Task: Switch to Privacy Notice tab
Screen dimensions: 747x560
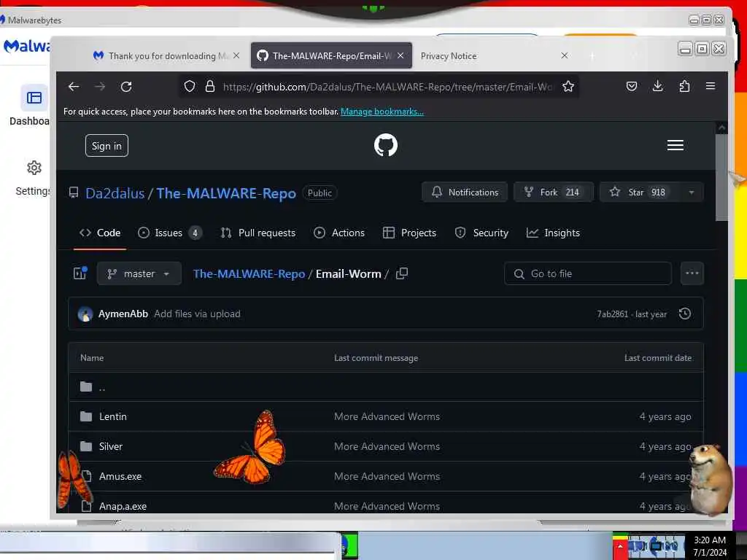Action: [x=493, y=55]
